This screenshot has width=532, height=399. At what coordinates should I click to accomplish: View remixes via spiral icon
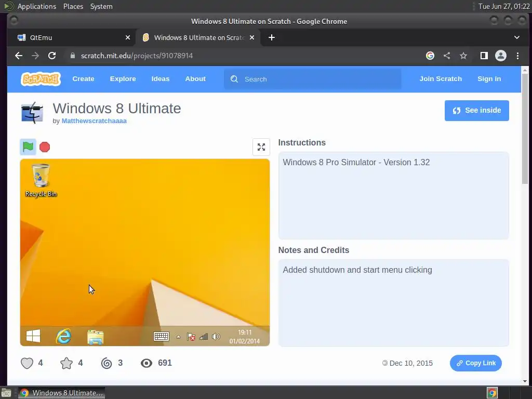tap(107, 363)
